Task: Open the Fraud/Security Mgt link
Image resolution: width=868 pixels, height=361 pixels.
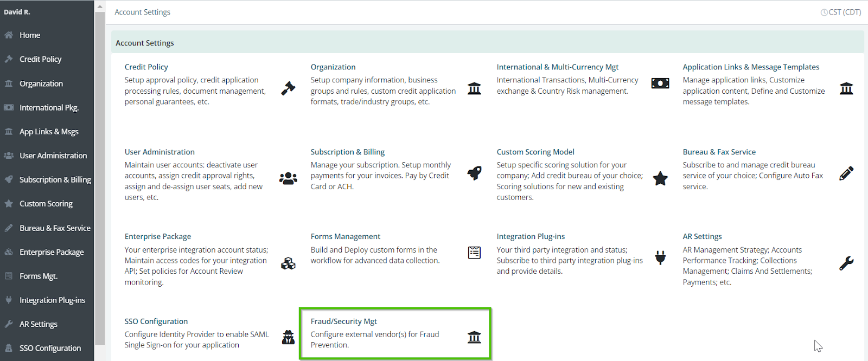Action: (344, 321)
